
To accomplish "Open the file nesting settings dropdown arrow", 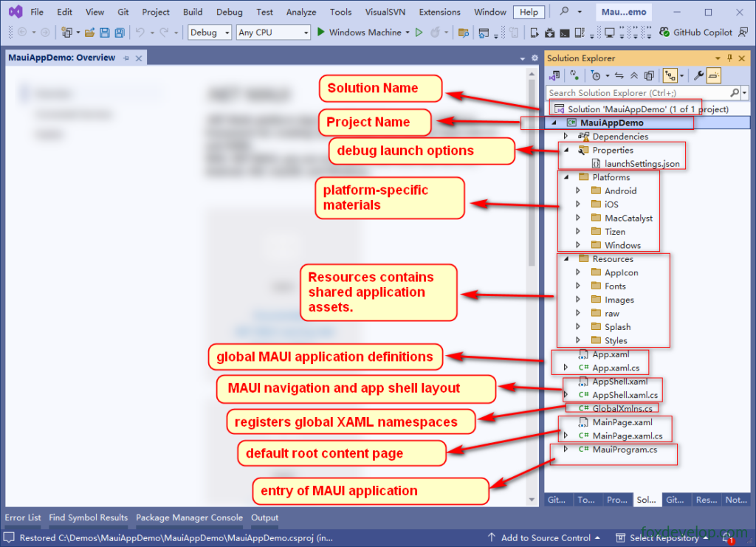I will click(681, 75).
